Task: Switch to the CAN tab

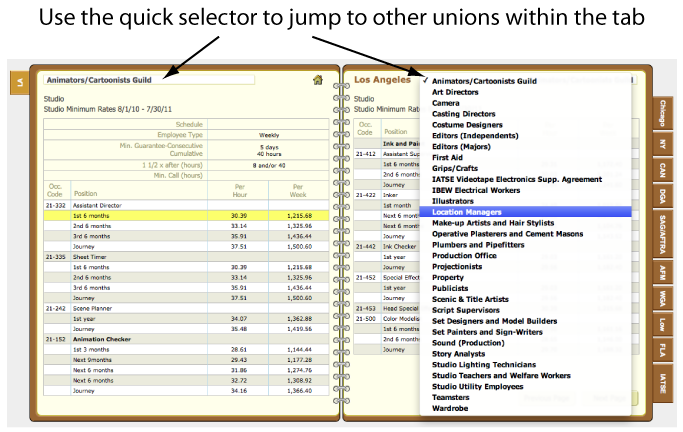Action: click(663, 170)
